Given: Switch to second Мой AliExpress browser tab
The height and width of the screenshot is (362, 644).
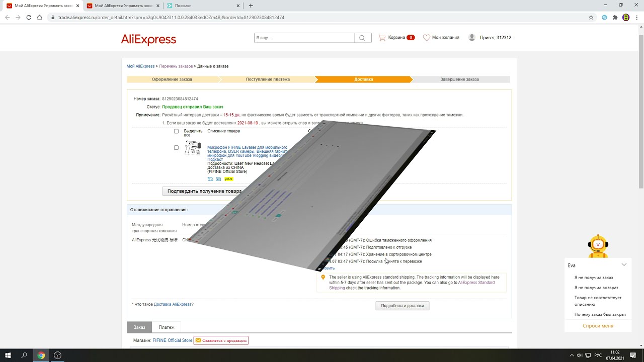Looking at the screenshot, I should (x=122, y=6).
